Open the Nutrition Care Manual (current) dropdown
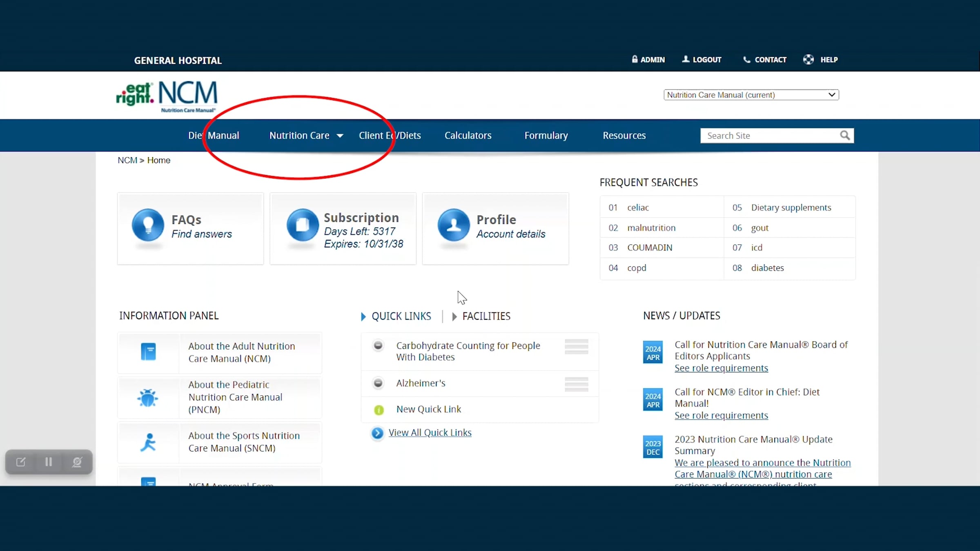The width and height of the screenshot is (980, 551). click(751, 95)
